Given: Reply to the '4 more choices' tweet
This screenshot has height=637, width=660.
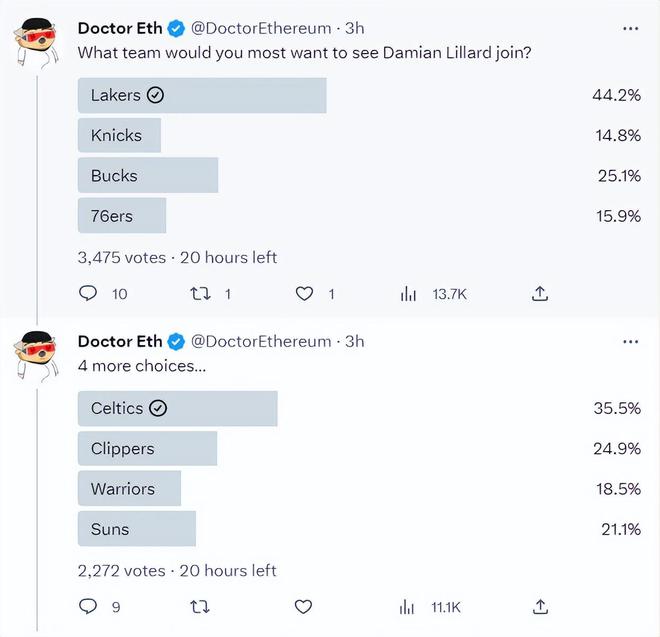Looking at the screenshot, I should (x=88, y=606).
